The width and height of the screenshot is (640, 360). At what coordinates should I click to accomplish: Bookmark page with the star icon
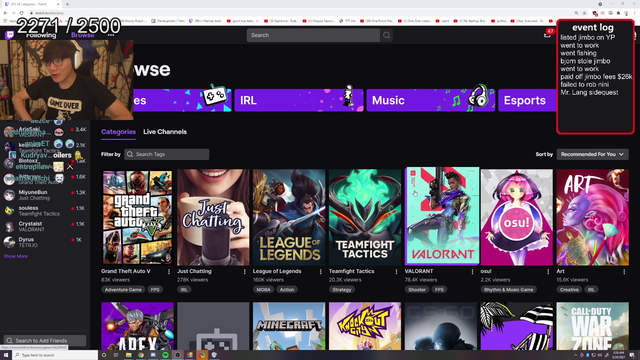[x=584, y=13]
